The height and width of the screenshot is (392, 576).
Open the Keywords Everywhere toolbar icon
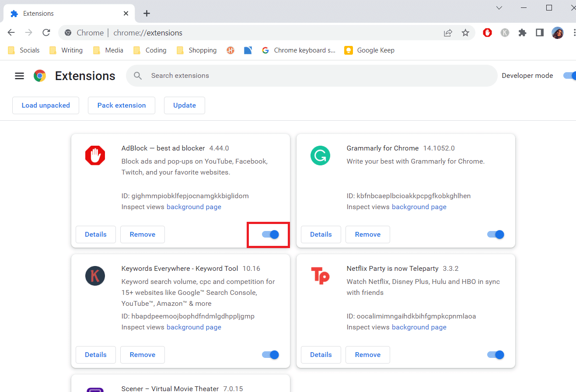(x=505, y=33)
